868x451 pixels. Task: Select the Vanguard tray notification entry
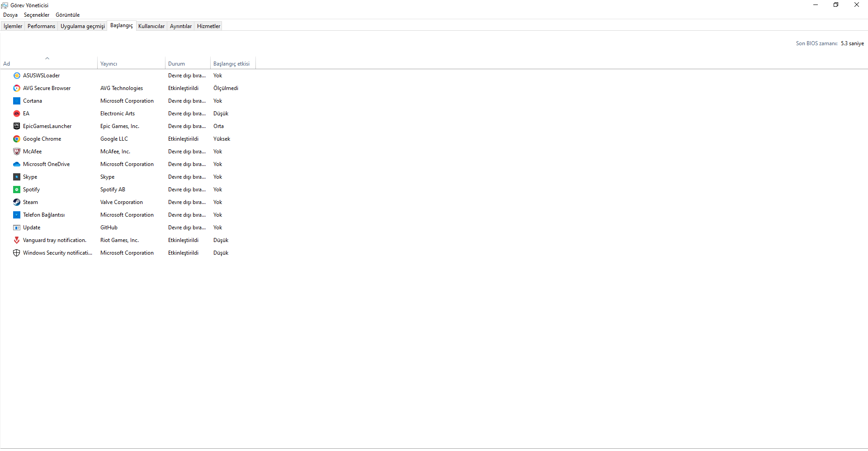(x=55, y=240)
